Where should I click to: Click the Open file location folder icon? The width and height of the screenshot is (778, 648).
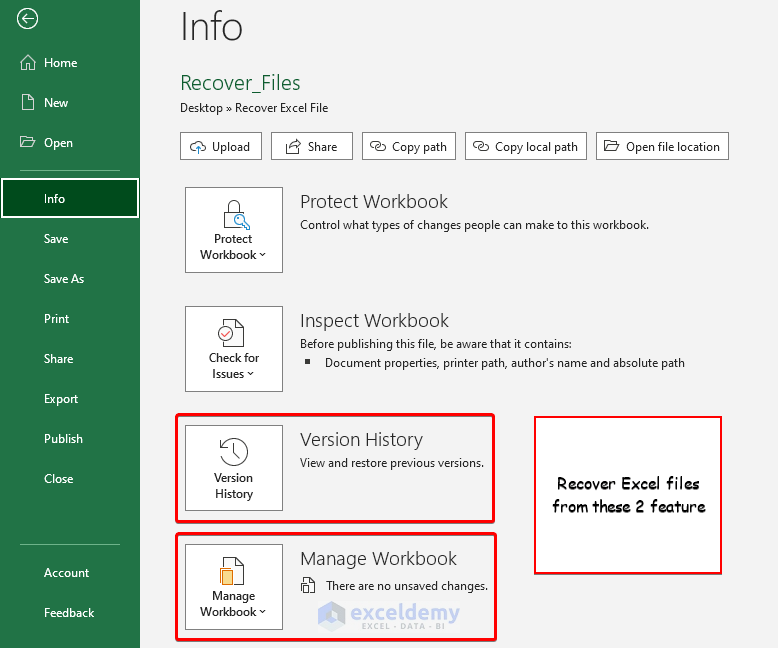click(x=611, y=146)
